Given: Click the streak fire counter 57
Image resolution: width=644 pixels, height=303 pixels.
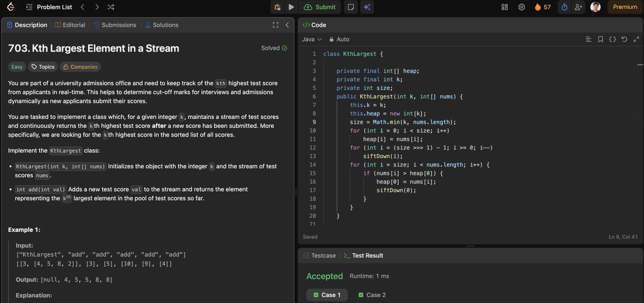Looking at the screenshot, I should pyautogui.click(x=543, y=7).
